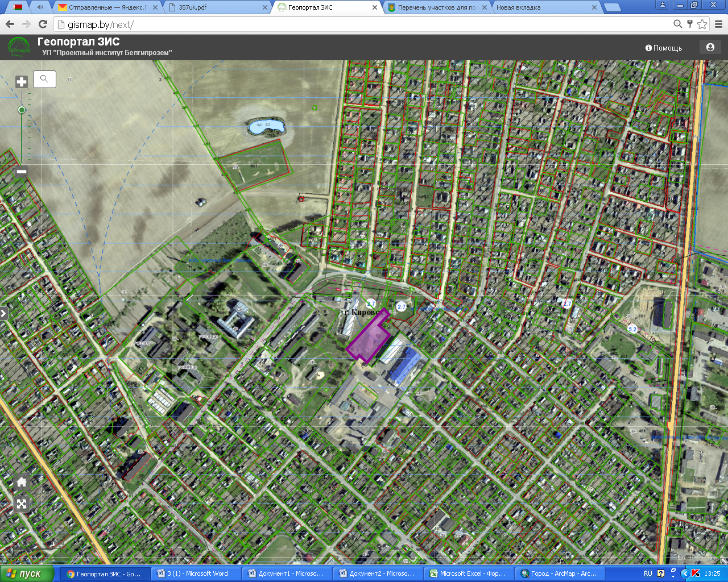Click the zoom level slider handle
Screen dimensions: 728x582
click(x=22, y=110)
